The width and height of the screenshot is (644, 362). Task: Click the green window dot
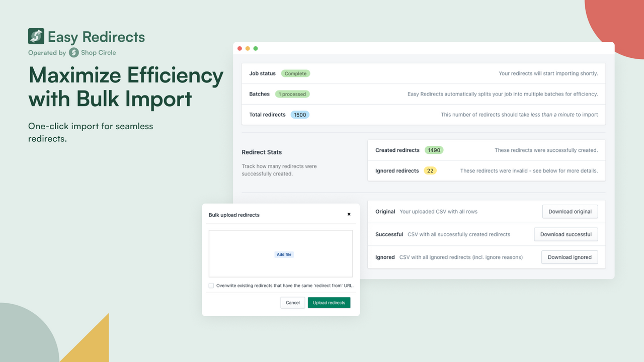click(x=256, y=48)
